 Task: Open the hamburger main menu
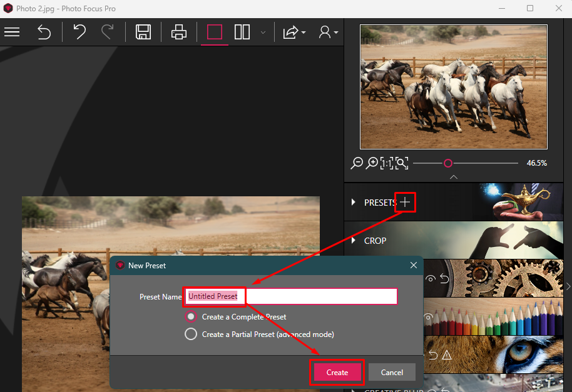[x=12, y=32]
